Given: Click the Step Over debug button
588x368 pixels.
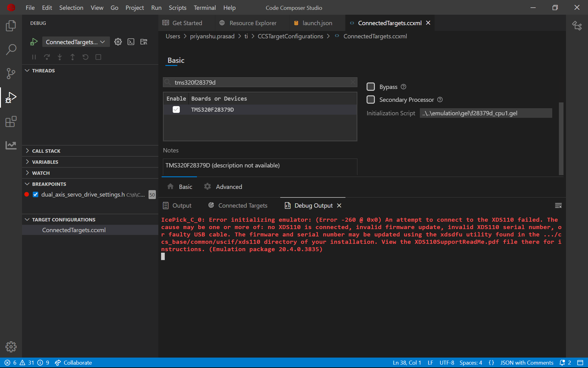Looking at the screenshot, I should click(x=47, y=57).
